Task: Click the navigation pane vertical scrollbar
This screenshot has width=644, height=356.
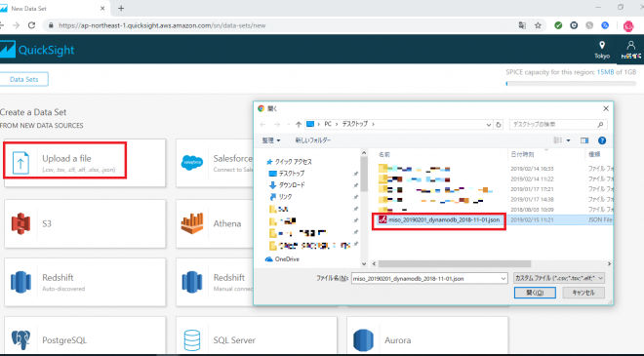Action: (364, 175)
